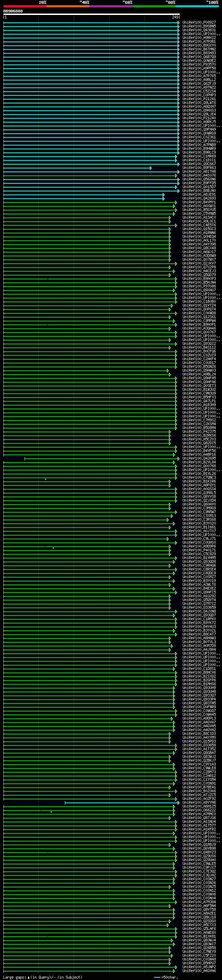222x980 pixels.
Task: Select the UniRef100_Q4JXN8 label
Action: [199, 612]
